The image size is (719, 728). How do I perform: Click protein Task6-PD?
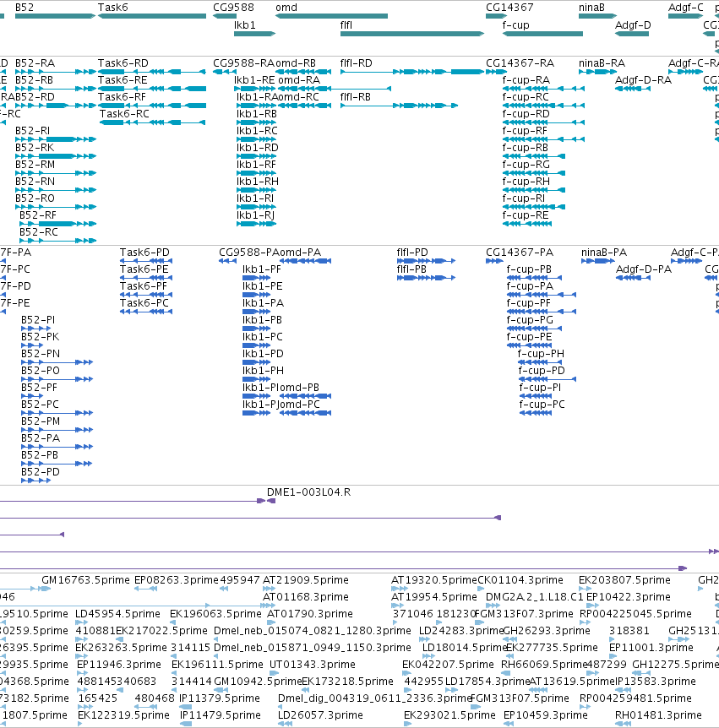[146, 261]
